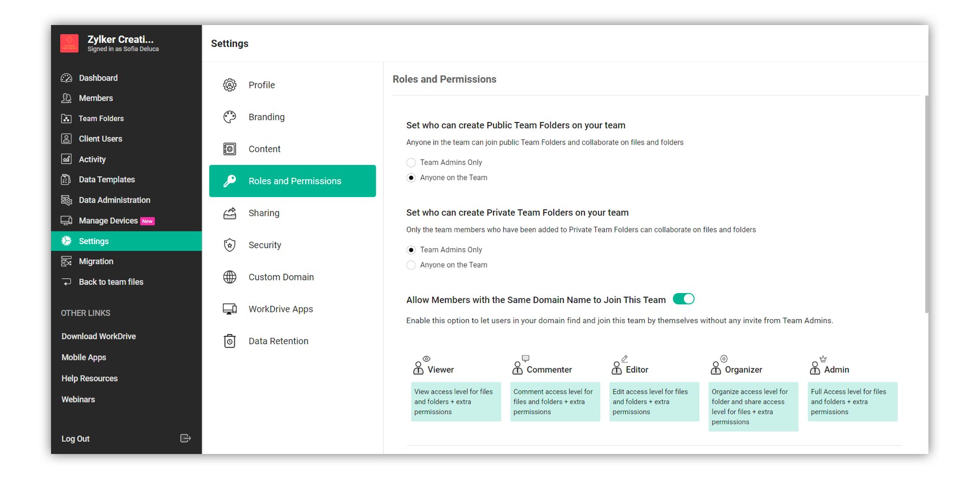Click the Security shield icon

pyautogui.click(x=230, y=245)
